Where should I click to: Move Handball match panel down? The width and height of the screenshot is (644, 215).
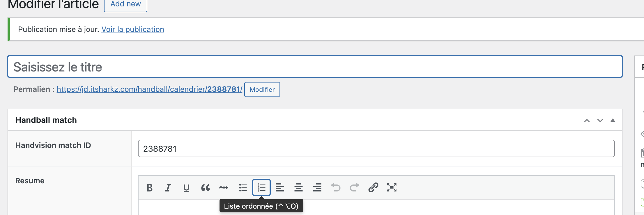(600, 121)
